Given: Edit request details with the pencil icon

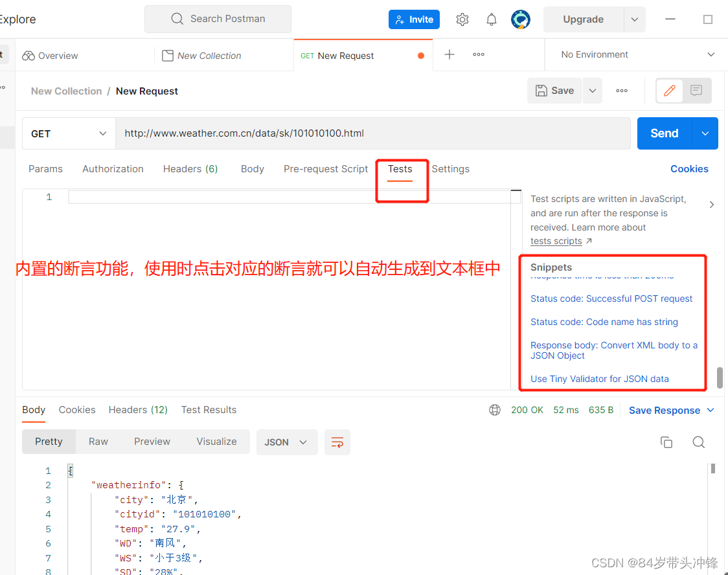Looking at the screenshot, I should (x=669, y=91).
